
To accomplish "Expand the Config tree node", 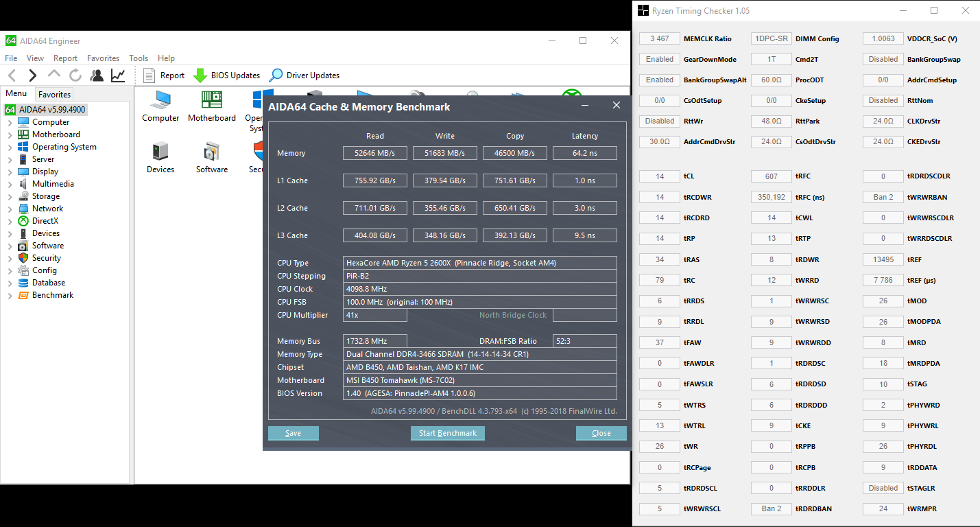I will (10, 270).
